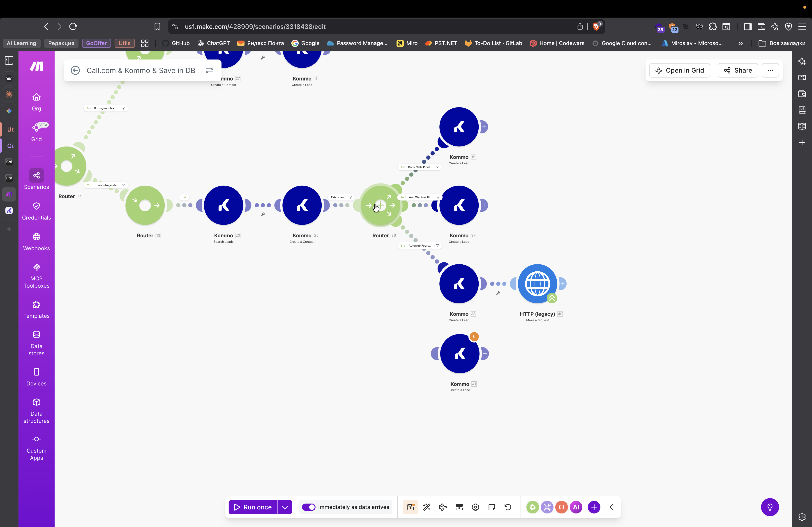This screenshot has width=812, height=527.
Task: Collapse the bottom toolbar with the chevron
Action: point(611,507)
